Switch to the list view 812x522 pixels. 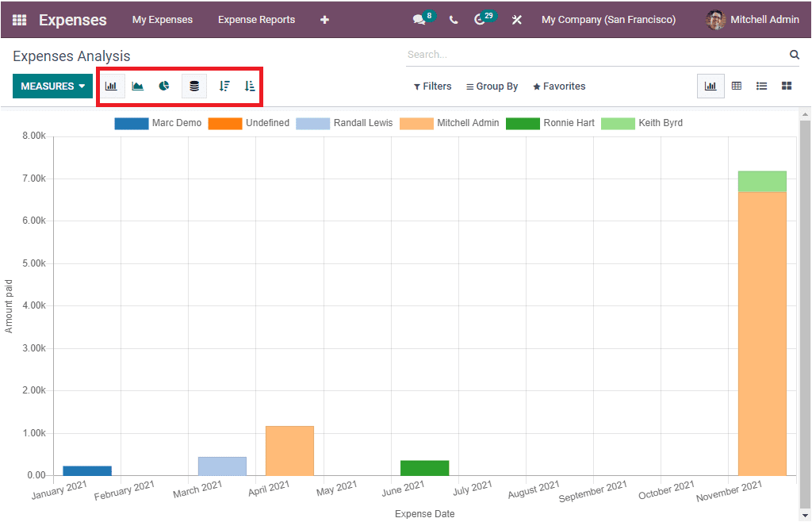point(761,85)
